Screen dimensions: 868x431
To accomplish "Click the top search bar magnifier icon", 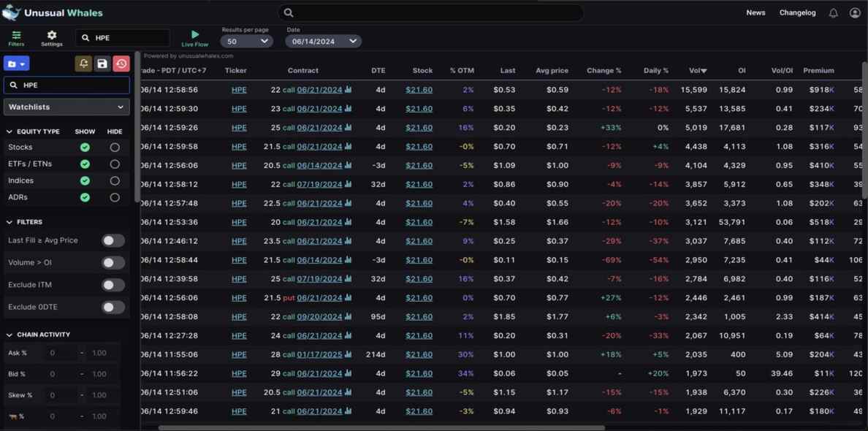I will click(x=289, y=12).
